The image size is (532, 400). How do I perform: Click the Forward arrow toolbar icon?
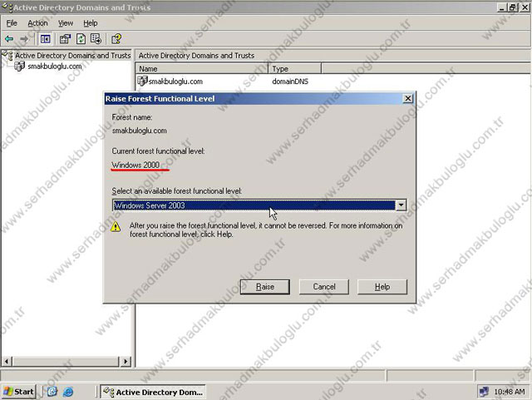[24, 39]
